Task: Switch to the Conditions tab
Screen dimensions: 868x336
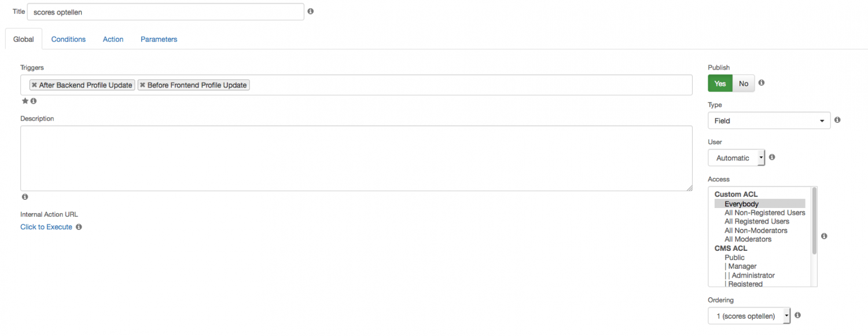Action: (x=68, y=39)
